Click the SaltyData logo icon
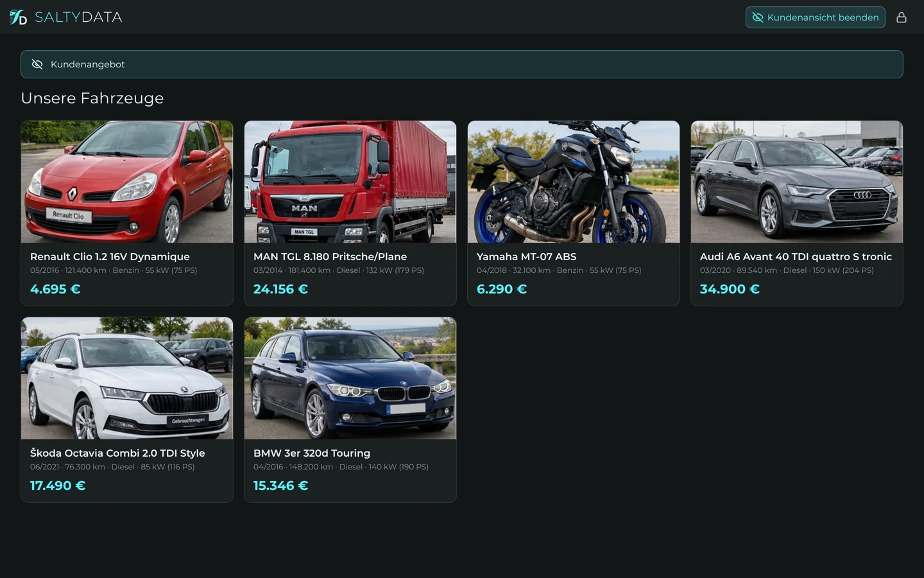The height and width of the screenshot is (578, 924). [x=18, y=17]
